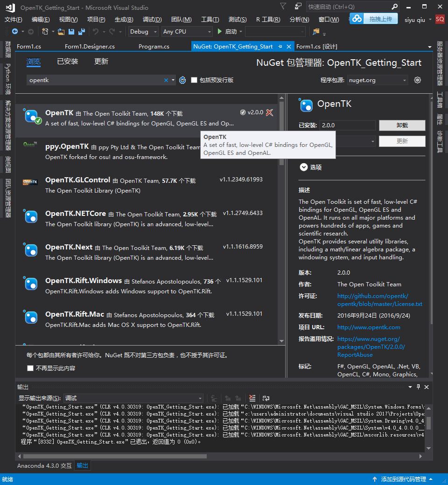Click the Save All icon in toolbar

(82, 32)
